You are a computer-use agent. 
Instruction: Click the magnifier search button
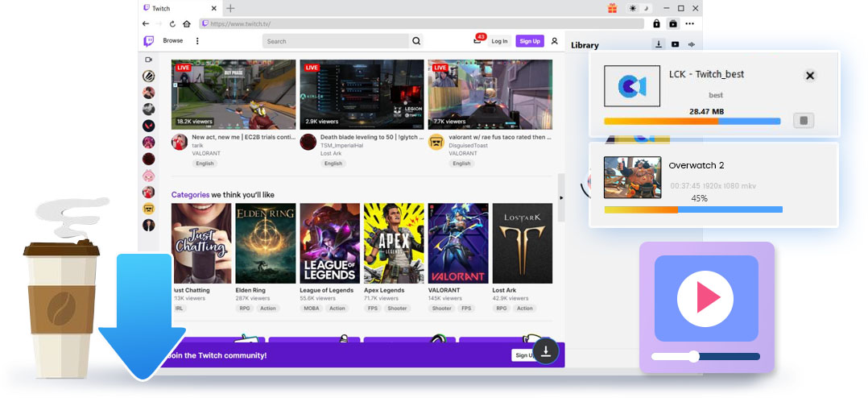416,41
